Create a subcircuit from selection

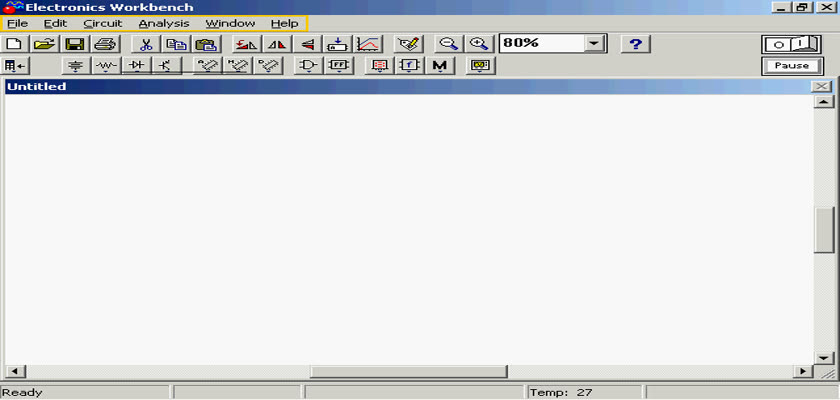point(338,44)
